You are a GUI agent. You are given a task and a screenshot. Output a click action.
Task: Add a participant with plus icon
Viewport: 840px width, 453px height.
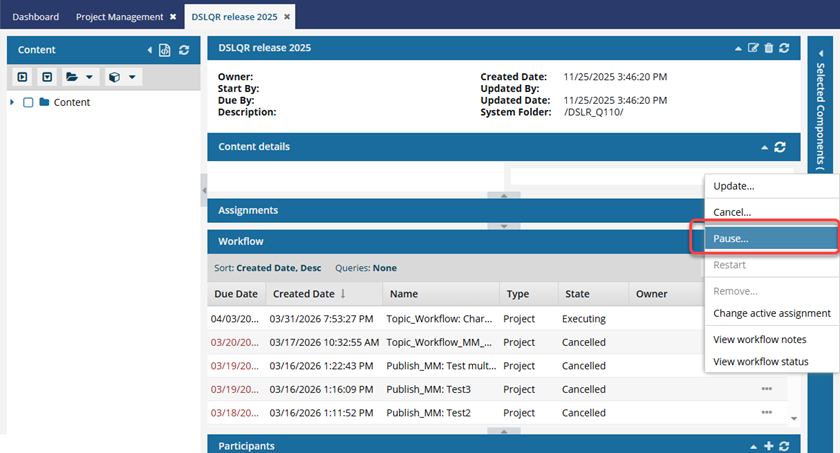point(768,446)
